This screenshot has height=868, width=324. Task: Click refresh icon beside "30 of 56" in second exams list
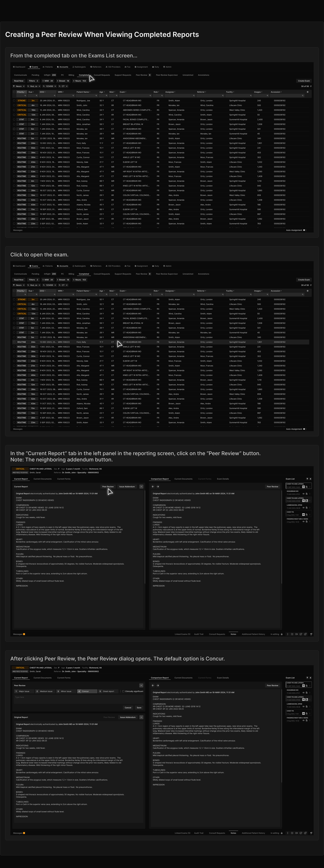[311, 285]
